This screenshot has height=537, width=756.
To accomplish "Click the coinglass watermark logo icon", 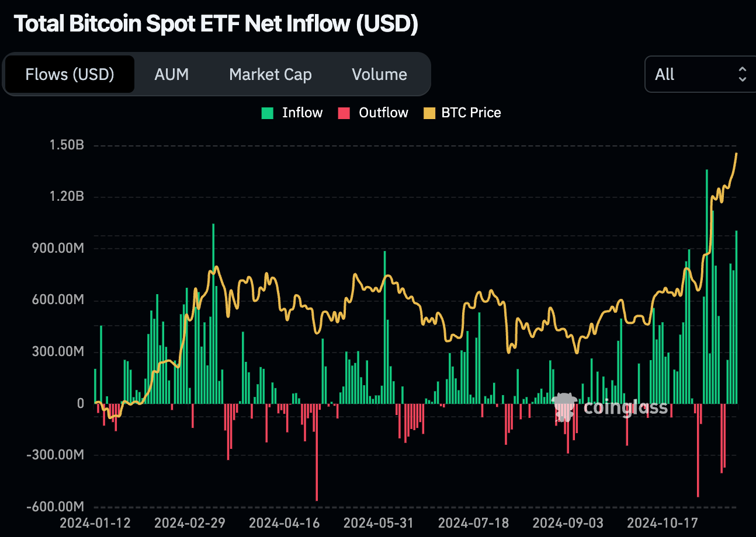I will tap(564, 406).
